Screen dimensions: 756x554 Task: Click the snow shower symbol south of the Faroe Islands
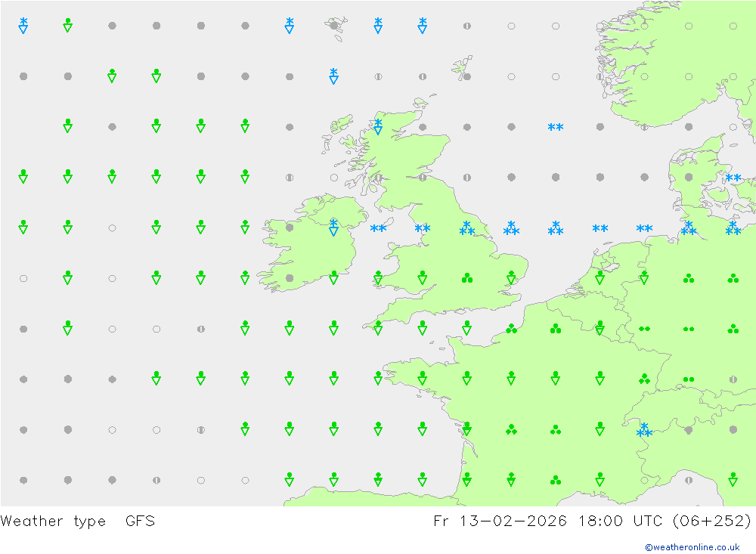pyautogui.click(x=333, y=76)
